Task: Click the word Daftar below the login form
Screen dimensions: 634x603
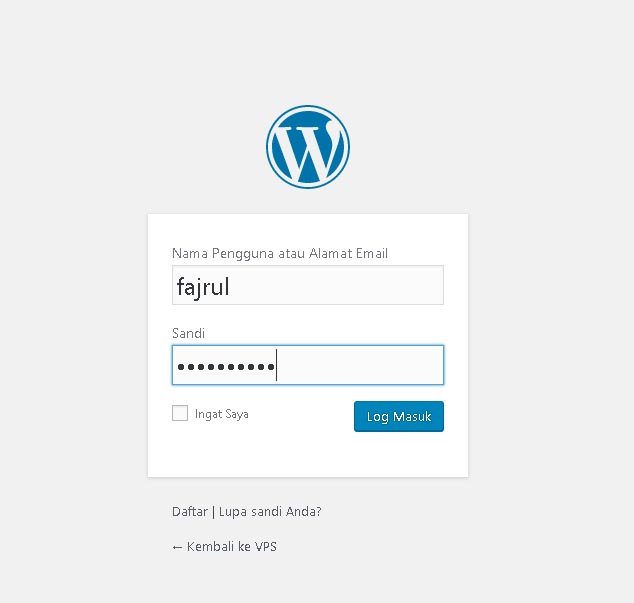Action: pyautogui.click(x=190, y=512)
